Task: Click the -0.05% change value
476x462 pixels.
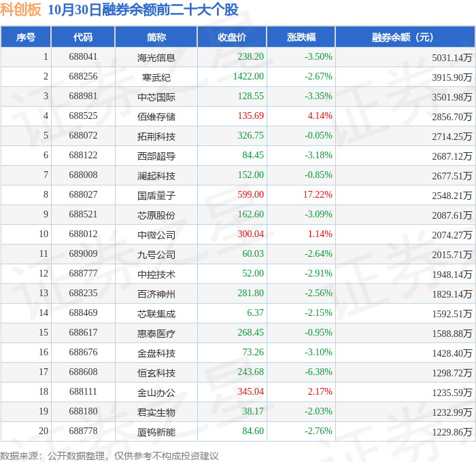Action: click(x=318, y=135)
